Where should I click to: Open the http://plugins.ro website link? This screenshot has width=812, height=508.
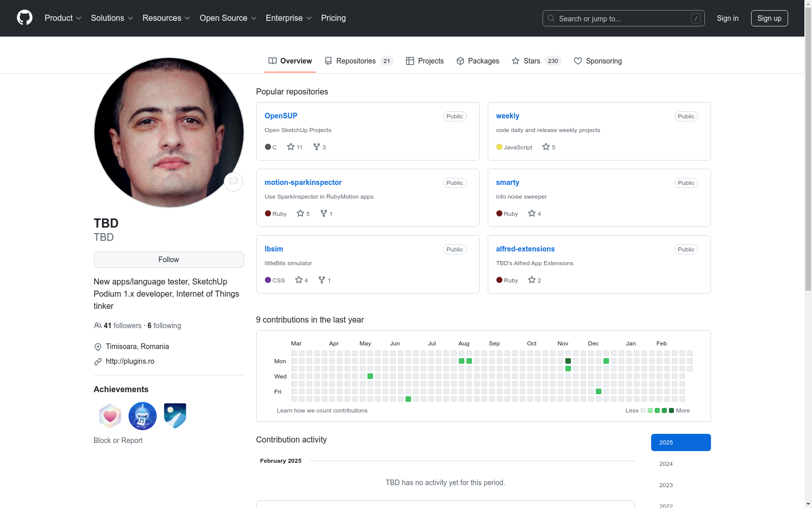(130, 361)
